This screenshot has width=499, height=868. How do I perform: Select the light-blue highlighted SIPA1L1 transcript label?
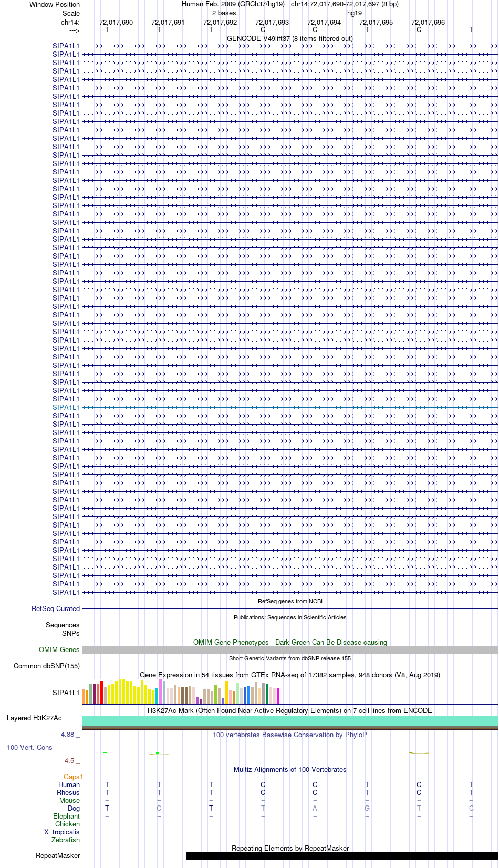point(66,407)
